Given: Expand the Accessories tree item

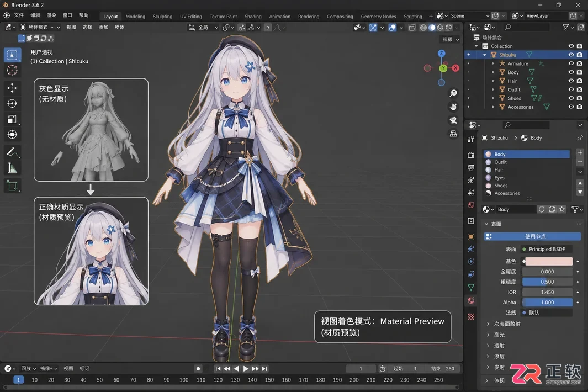Looking at the screenshot, I should 493,107.
